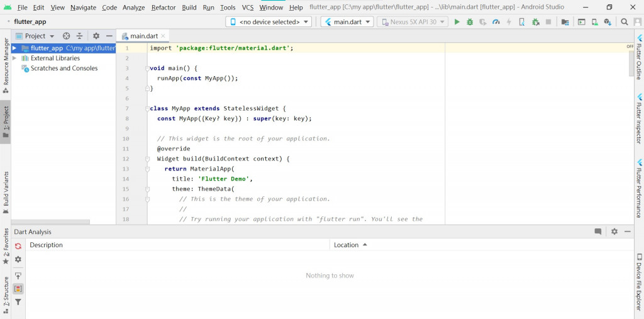Open the Run Anything icon

[x=581, y=22]
